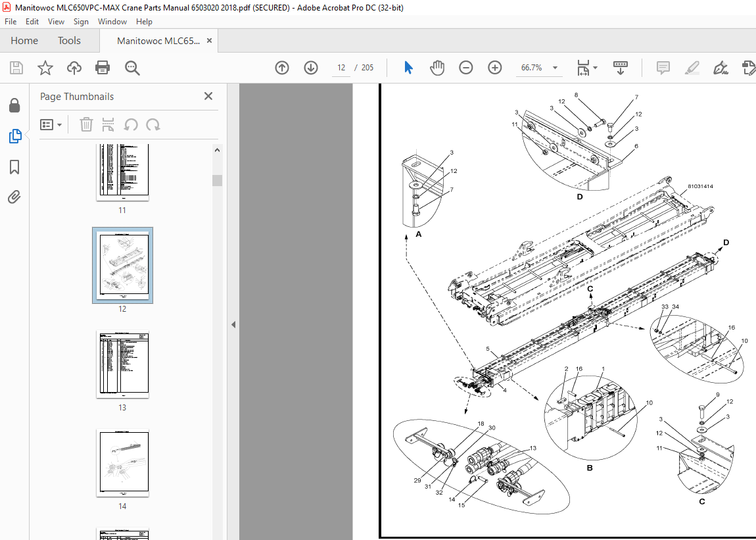This screenshot has width=756, height=540.
Task: Choose the Selection arrow tool
Action: pos(408,68)
